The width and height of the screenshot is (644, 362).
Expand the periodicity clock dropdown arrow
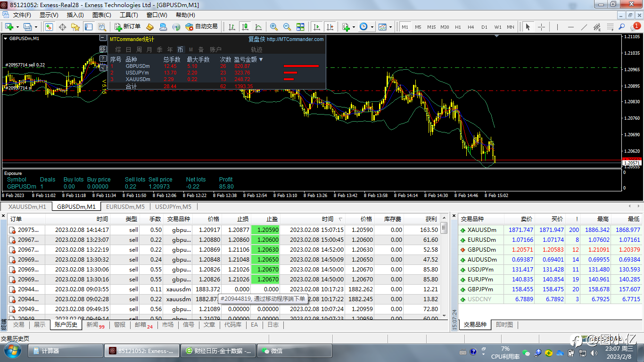[372, 27]
